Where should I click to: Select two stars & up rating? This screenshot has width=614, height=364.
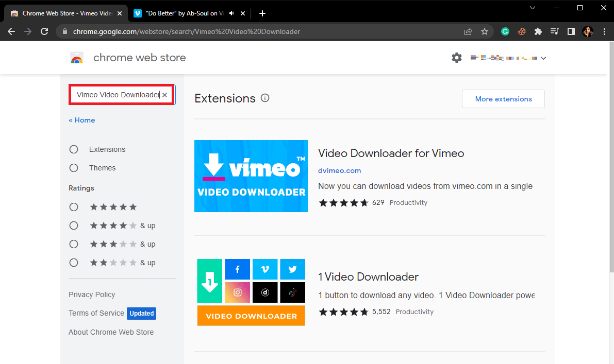click(74, 263)
